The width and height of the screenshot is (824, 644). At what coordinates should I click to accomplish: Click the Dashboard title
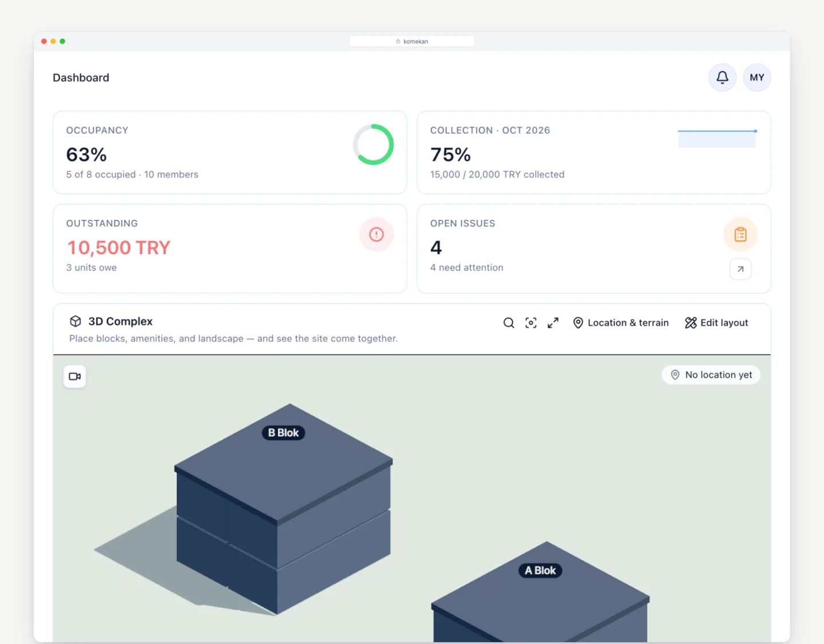(x=81, y=78)
